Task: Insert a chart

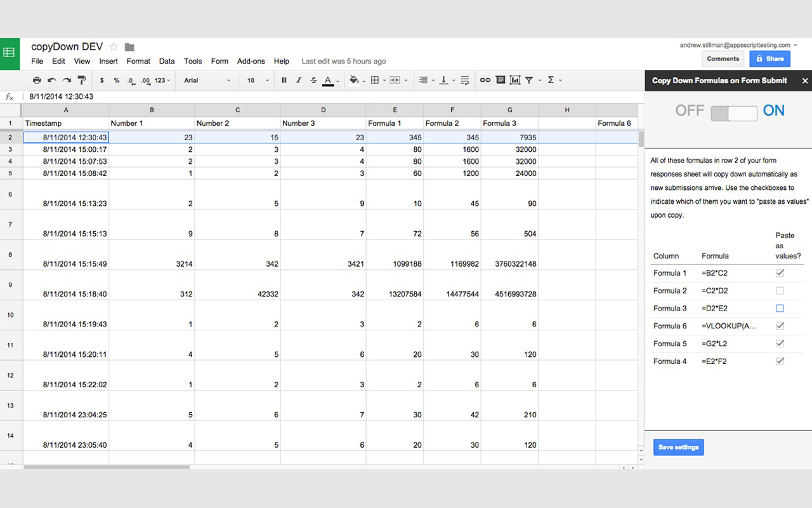Action: tap(514, 80)
